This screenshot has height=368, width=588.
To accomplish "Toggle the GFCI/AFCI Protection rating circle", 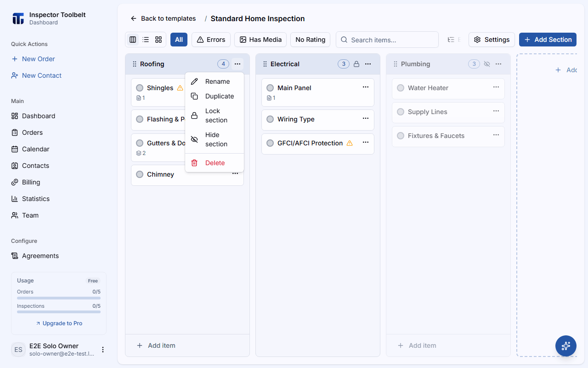I will click(270, 143).
